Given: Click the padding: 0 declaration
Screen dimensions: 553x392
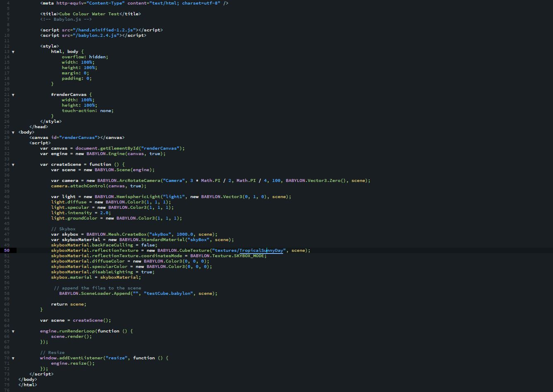Looking at the screenshot, I should pyautogui.click(x=77, y=78).
